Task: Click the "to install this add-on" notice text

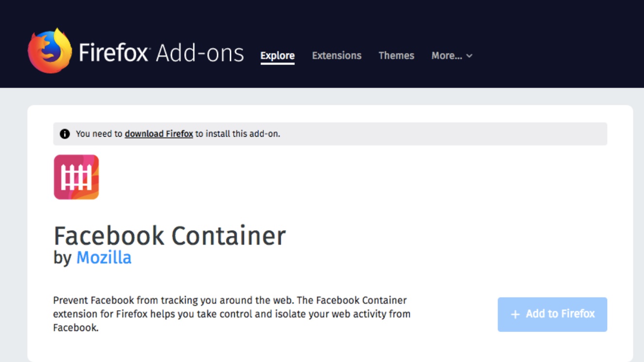Action: coord(238,134)
